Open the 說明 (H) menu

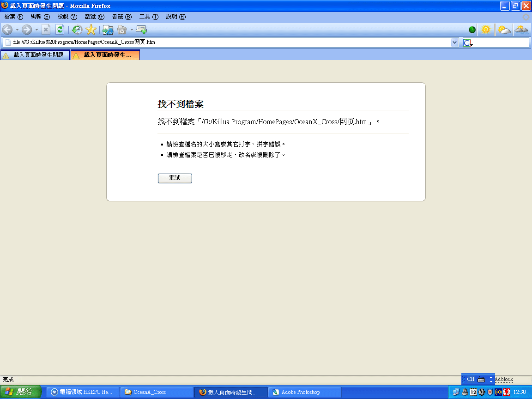pos(176,17)
